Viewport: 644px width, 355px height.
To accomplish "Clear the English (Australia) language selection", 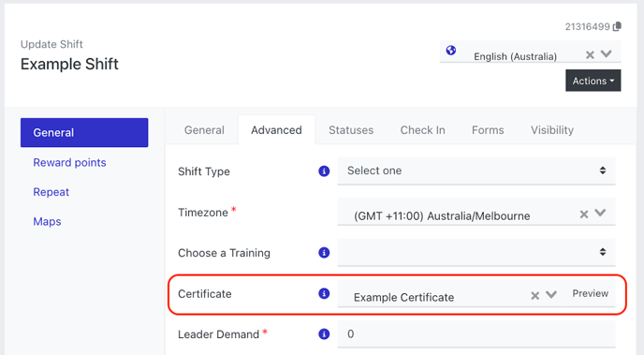I will tap(590, 54).
